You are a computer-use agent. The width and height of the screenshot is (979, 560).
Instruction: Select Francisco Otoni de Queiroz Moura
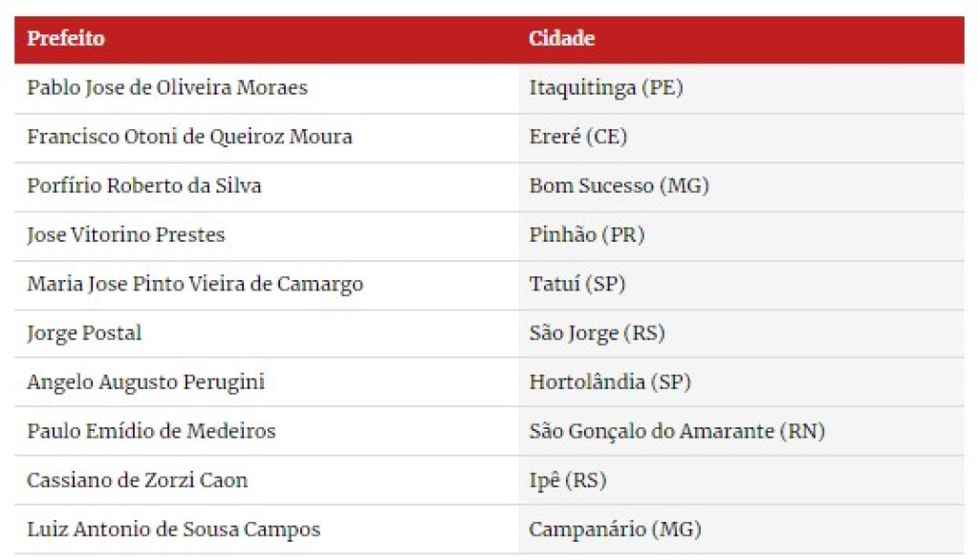point(190,136)
